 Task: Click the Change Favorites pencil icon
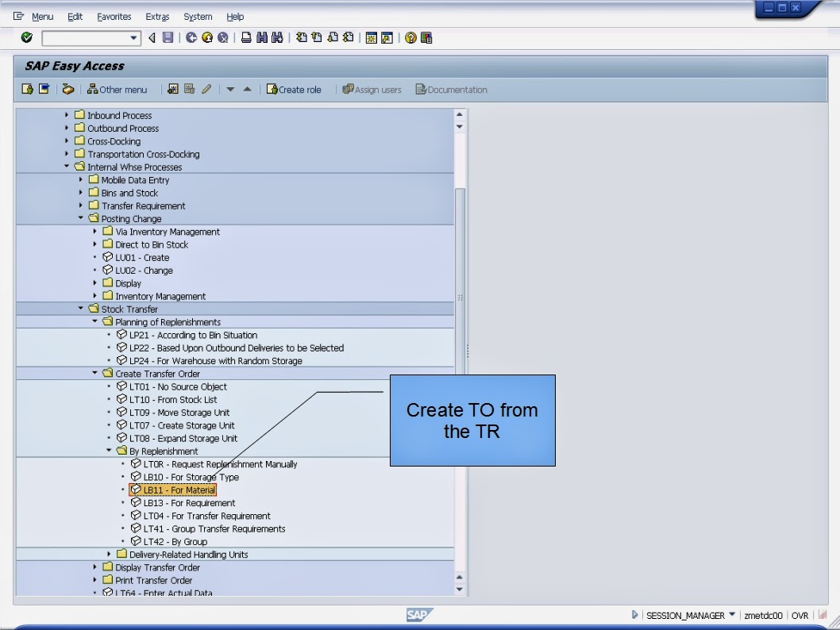(206, 89)
